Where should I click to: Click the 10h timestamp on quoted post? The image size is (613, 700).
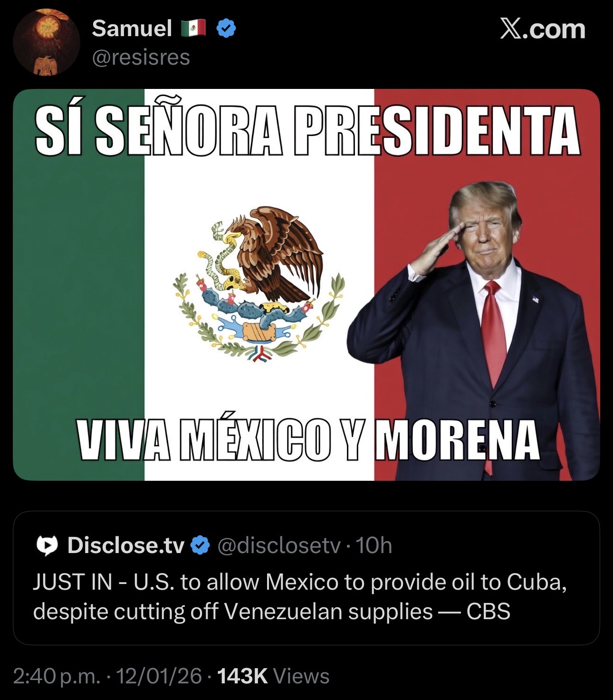(x=374, y=545)
